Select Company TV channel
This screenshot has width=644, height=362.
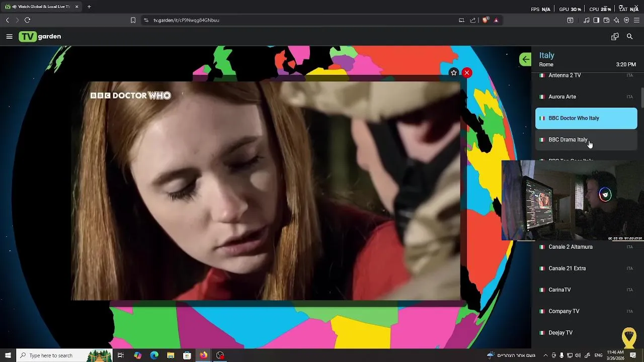coord(586,311)
